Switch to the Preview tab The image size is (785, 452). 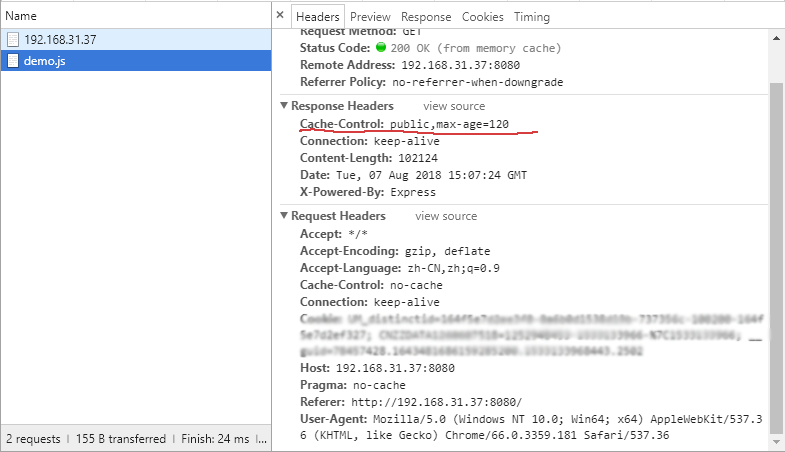[370, 17]
